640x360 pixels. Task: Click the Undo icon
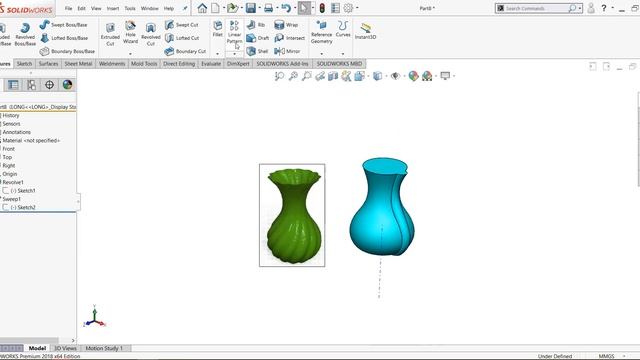click(286, 8)
